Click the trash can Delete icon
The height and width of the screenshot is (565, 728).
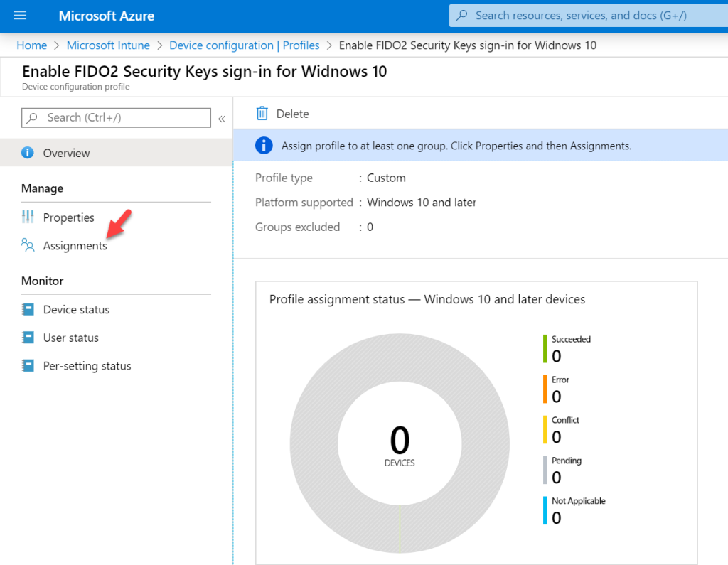[x=262, y=114]
